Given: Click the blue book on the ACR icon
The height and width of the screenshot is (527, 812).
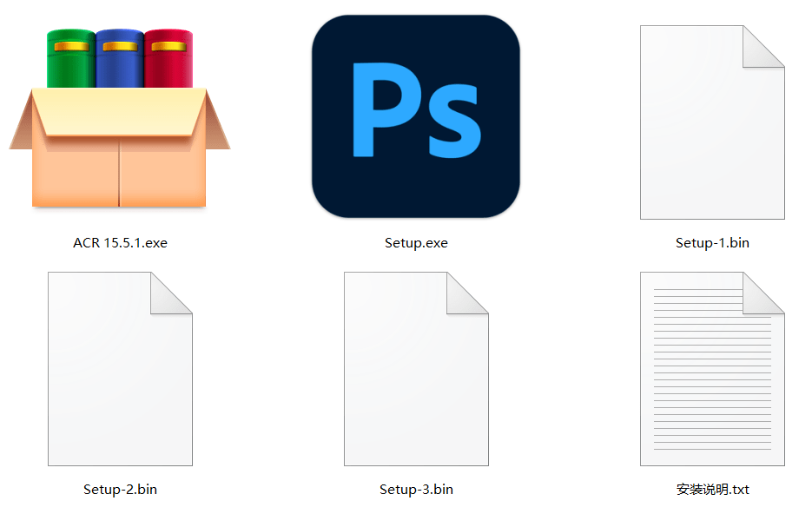Looking at the screenshot, I should 119,56.
